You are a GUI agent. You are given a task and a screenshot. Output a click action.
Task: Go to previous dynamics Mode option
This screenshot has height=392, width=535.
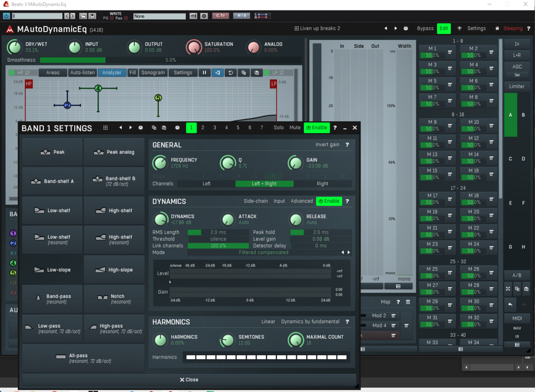pyautogui.click(x=343, y=252)
